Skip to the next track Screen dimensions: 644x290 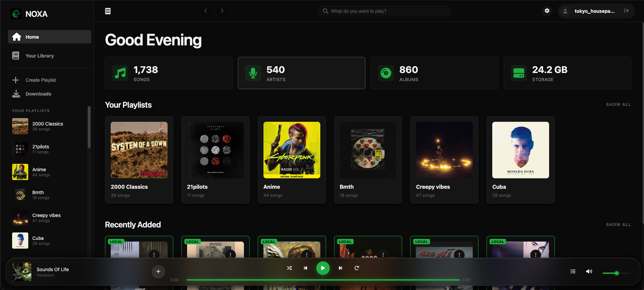tap(340, 268)
